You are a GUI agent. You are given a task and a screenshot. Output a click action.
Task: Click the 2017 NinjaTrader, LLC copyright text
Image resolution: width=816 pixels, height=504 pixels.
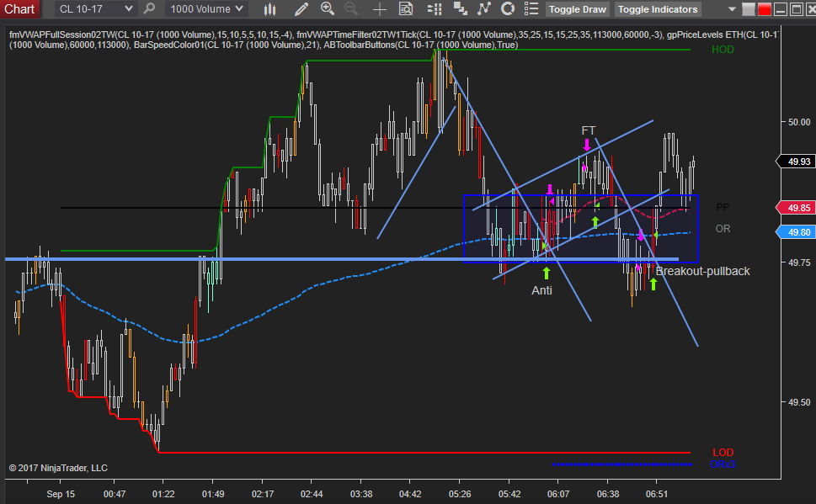coord(58,468)
